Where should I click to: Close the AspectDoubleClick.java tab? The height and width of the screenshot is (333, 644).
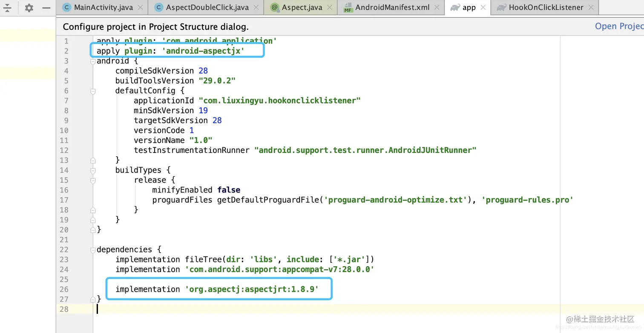(x=256, y=8)
